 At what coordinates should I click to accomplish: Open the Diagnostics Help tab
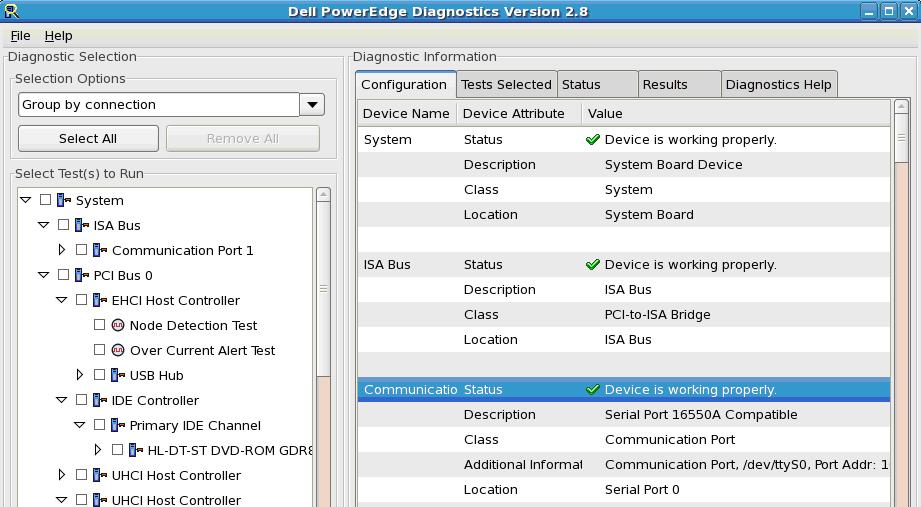[x=779, y=85]
